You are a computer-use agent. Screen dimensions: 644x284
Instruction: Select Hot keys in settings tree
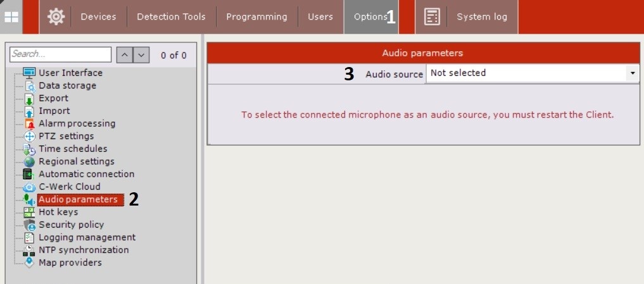tap(58, 212)
